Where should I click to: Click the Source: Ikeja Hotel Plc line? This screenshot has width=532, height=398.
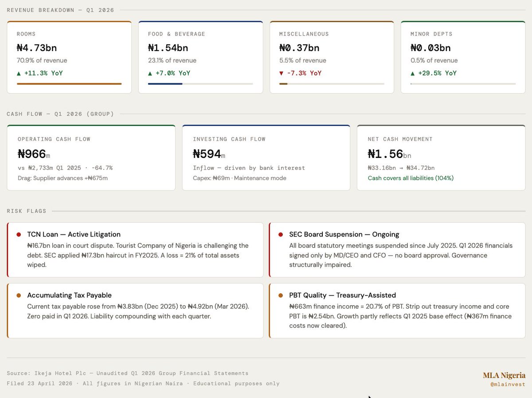[x=128, y=373]
